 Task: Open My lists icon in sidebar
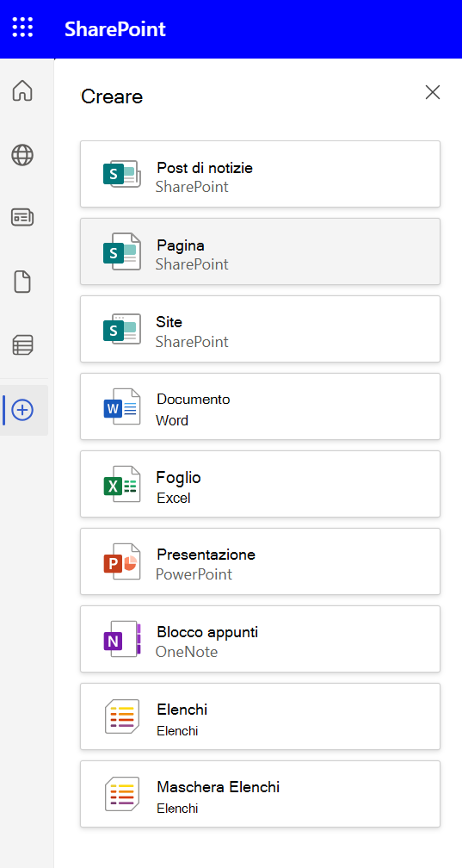tap(22, 345)
